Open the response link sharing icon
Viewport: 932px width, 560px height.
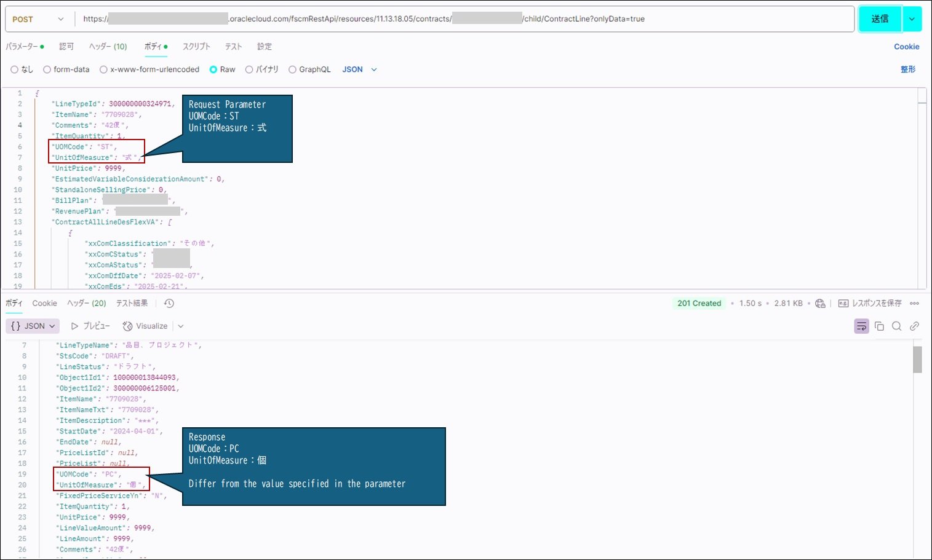pos(914,326)
